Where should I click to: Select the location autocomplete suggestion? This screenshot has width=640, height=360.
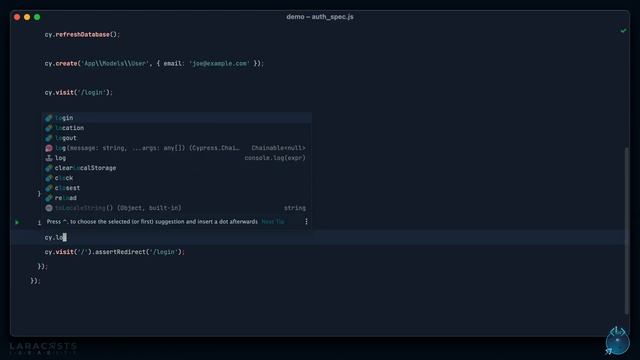(x=177, y=128)
